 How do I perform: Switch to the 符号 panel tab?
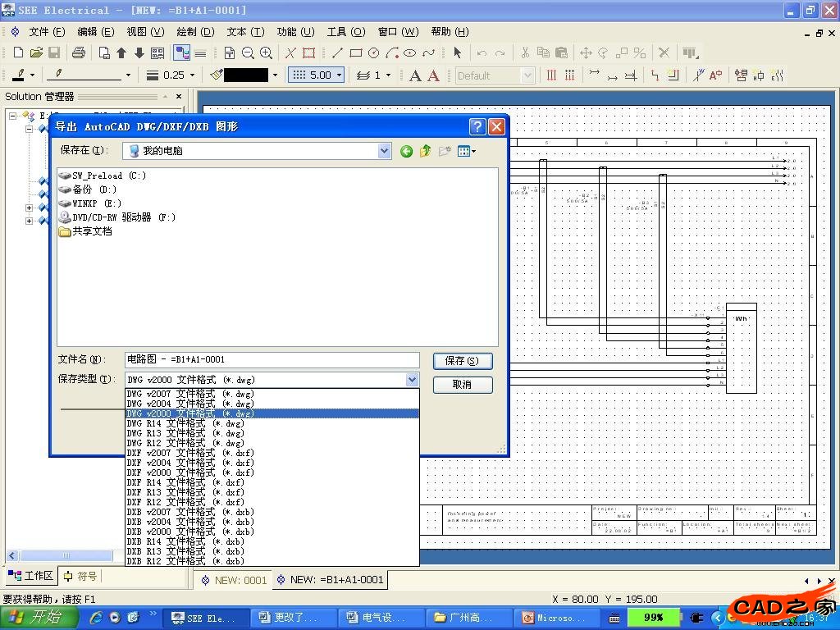point(80,576)
